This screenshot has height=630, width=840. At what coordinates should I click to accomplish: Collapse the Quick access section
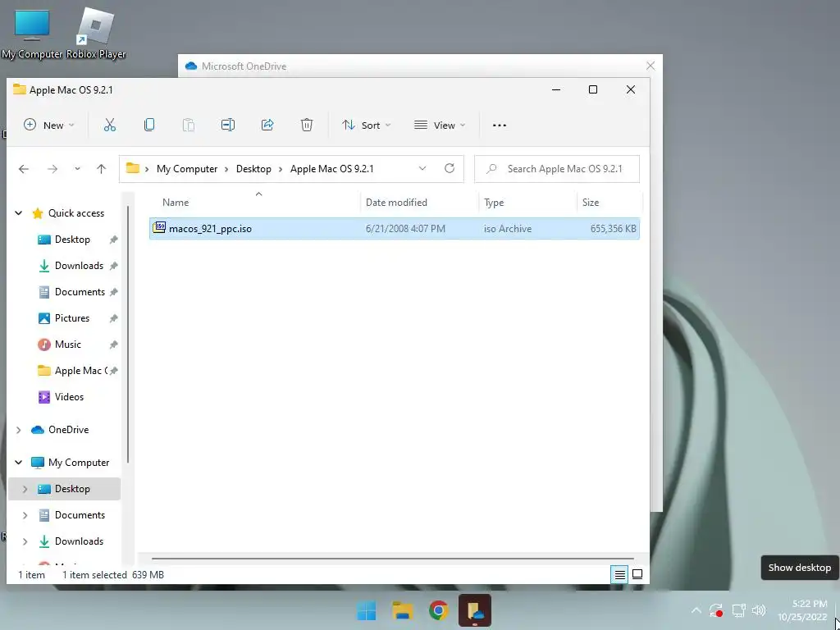click(18, 213)
